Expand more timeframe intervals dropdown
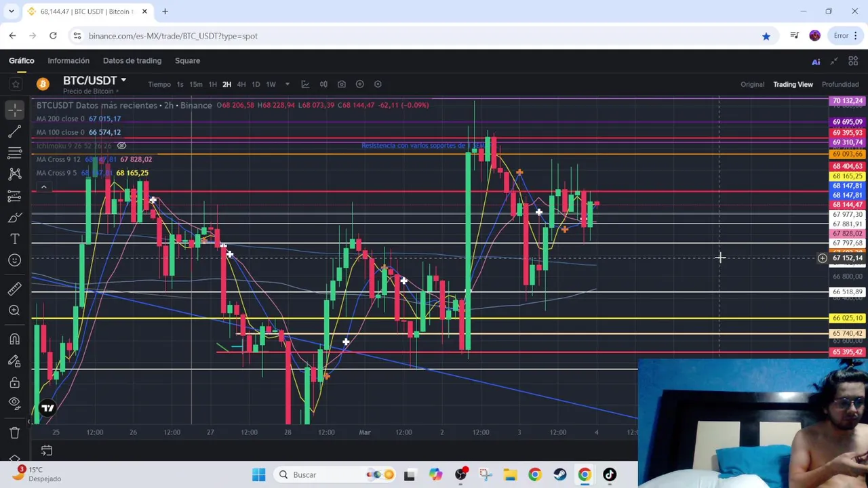This screenshot has height=488, width=868. (287, 84)
